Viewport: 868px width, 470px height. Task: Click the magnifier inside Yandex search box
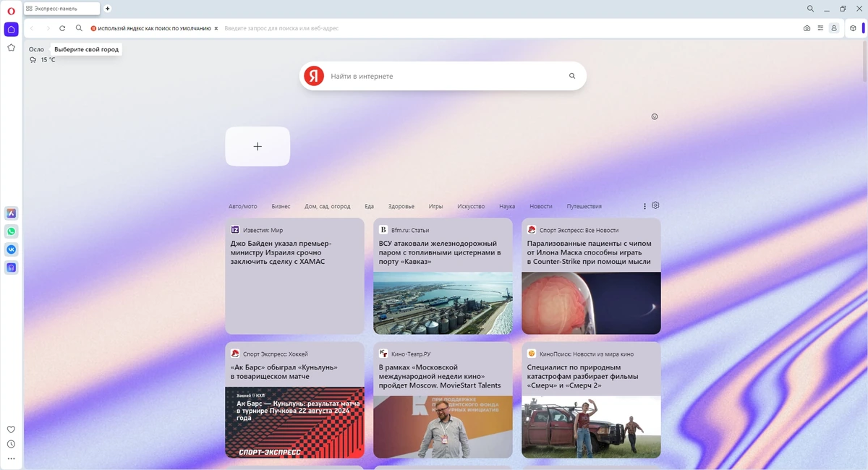(x=572, y=76)
